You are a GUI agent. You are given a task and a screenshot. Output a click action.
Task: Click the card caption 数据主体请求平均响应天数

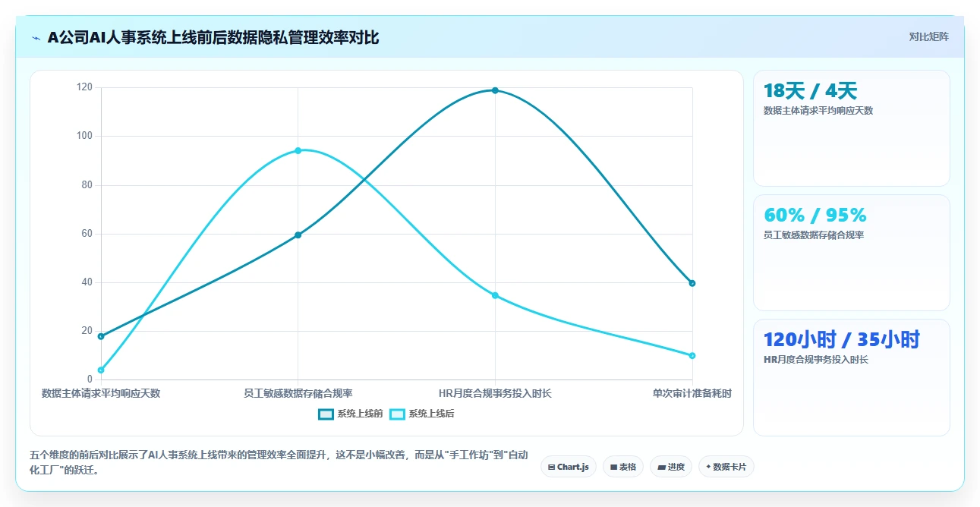pos(818,110)
